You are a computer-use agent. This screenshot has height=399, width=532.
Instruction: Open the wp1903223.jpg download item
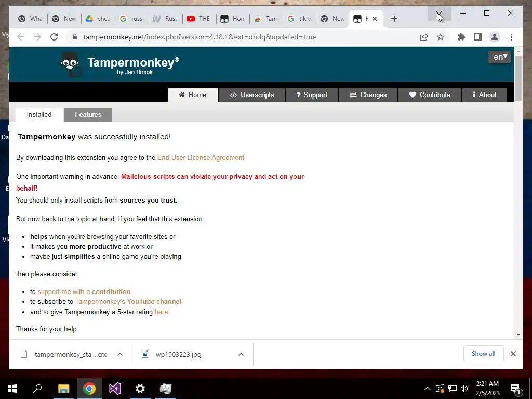[171, 354]
